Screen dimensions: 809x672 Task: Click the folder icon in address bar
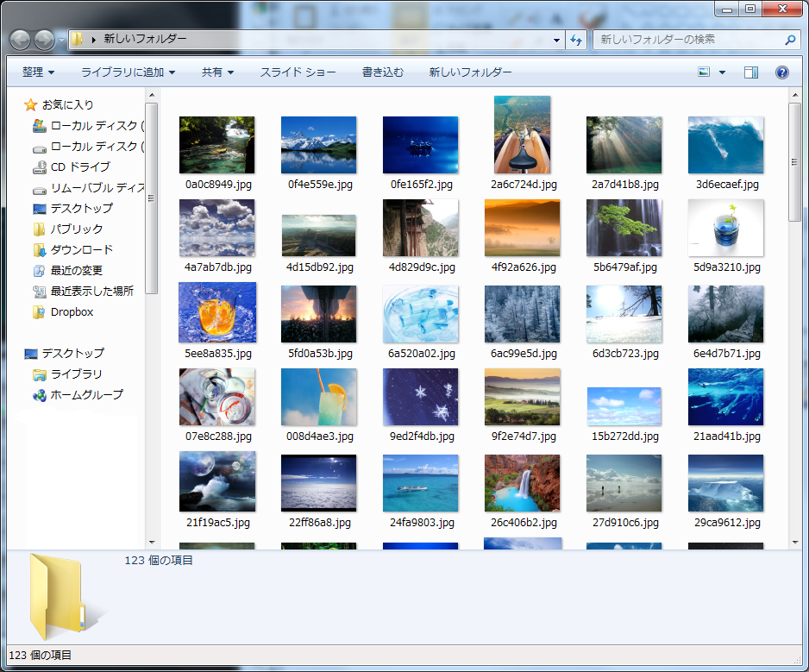78,39
